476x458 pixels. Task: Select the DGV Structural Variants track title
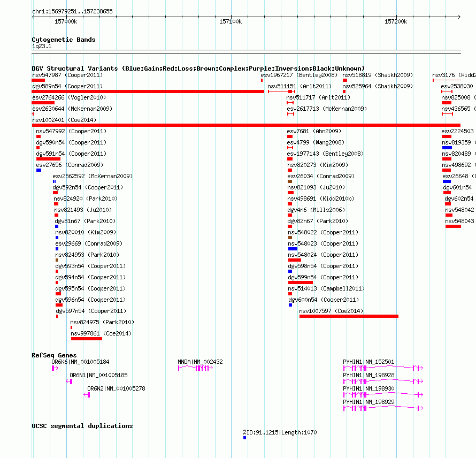click(x=198, y=68)
